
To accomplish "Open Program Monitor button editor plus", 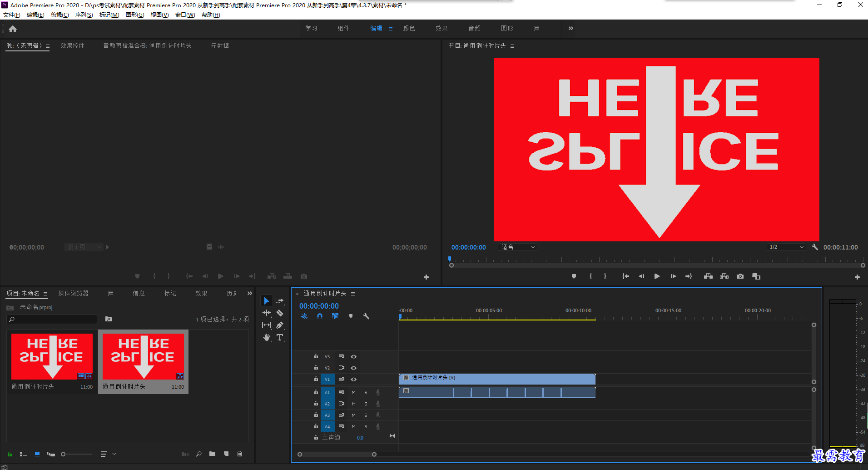I will [x=857, y=277].
